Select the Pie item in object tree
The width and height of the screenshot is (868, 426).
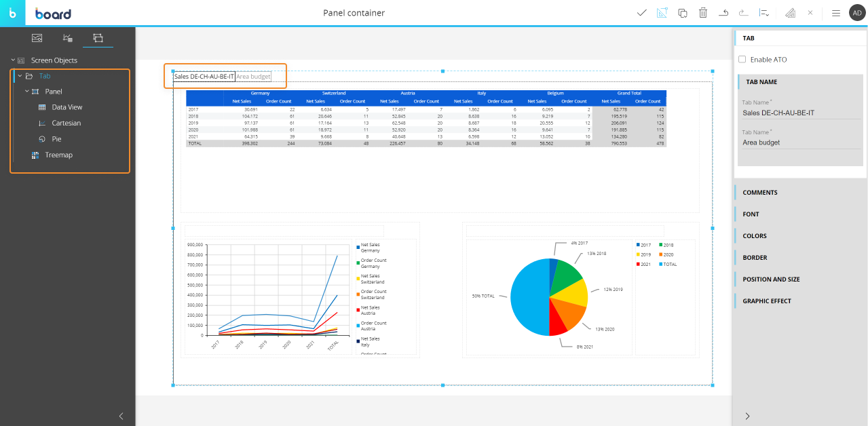[58, 139]
